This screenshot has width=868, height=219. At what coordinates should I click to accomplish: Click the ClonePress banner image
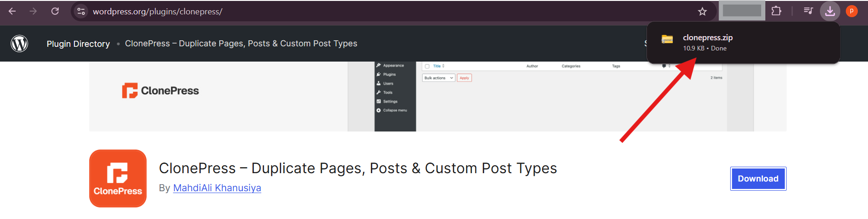pos(437,96)
